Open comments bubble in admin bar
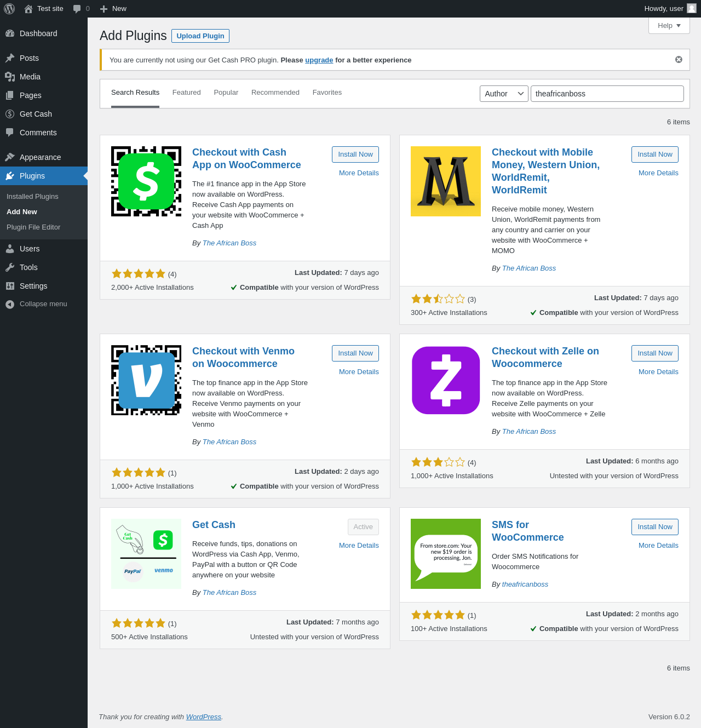This screenshot has height=728, width=701. (81, 9)
